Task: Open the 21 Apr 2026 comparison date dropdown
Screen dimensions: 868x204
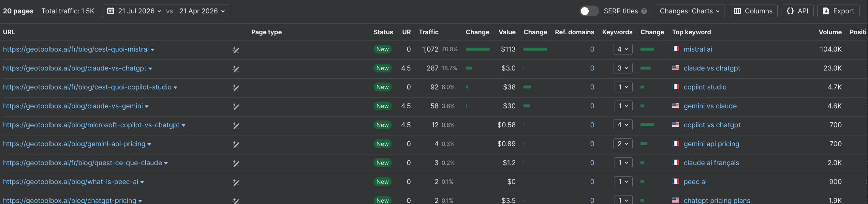Action: 202,11
